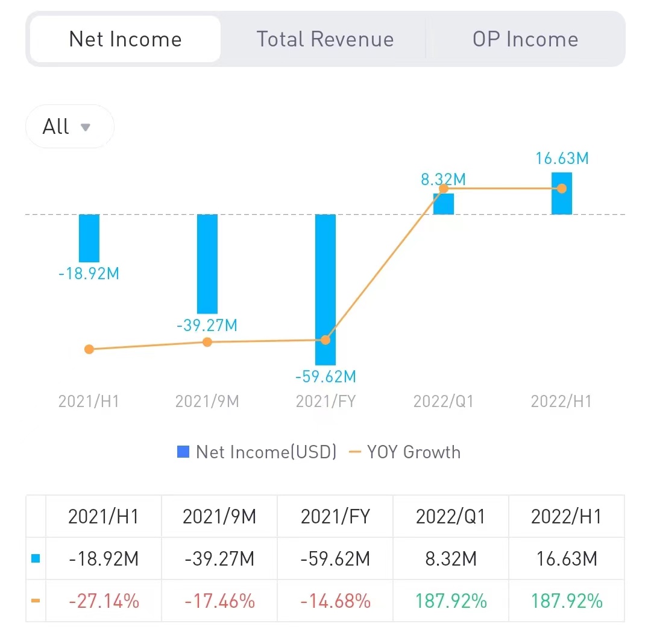
Task: Switch to the Net Income tab
Action: 125,39
